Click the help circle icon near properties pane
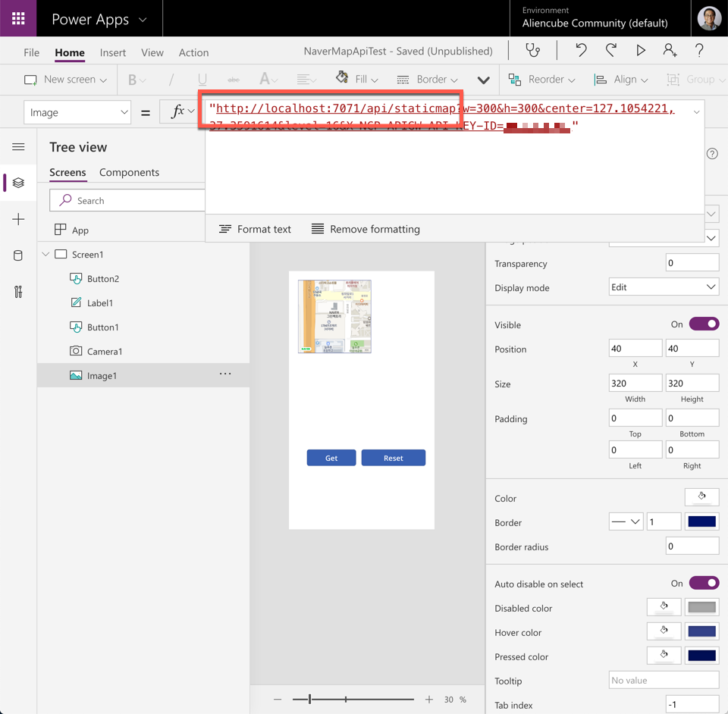728x714 pixels. (x=712, y=154)
